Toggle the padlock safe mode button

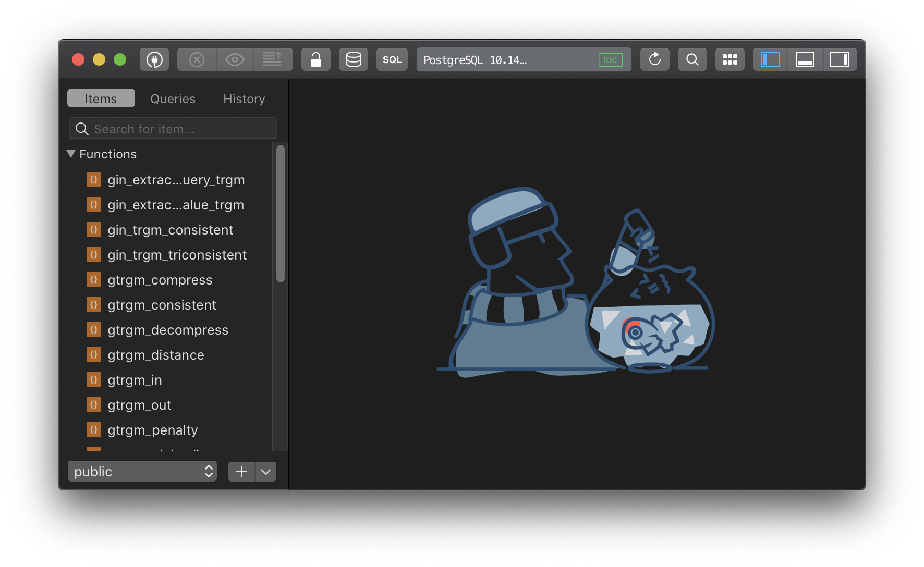[316, 59]
